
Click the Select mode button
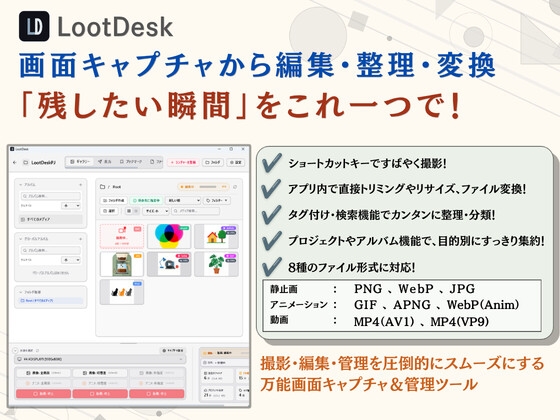coord(109,211)
